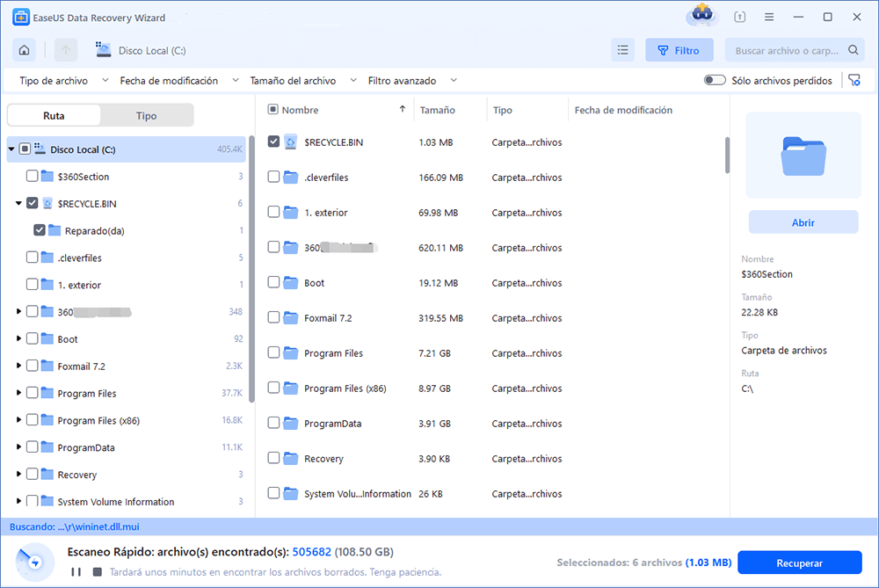Click the Program Files folder icon in list
This screenshot has width=879, height=588.
point(290,353)
